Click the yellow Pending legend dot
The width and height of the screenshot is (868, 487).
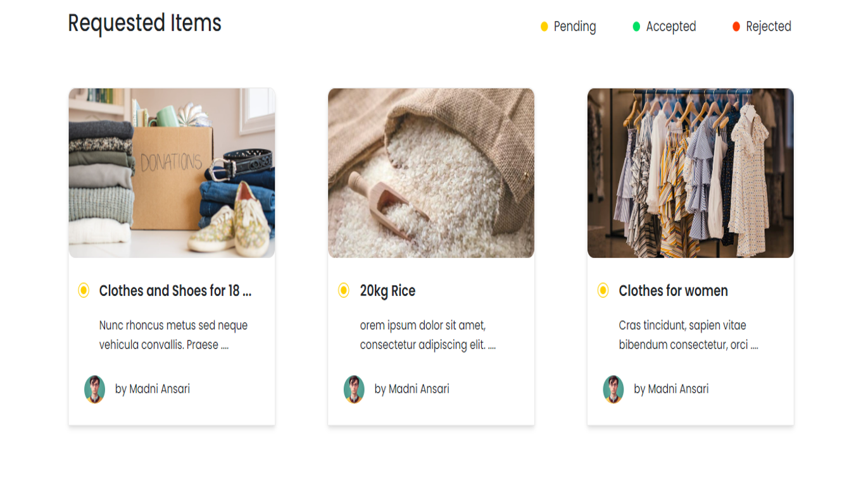tap(544, 27)
